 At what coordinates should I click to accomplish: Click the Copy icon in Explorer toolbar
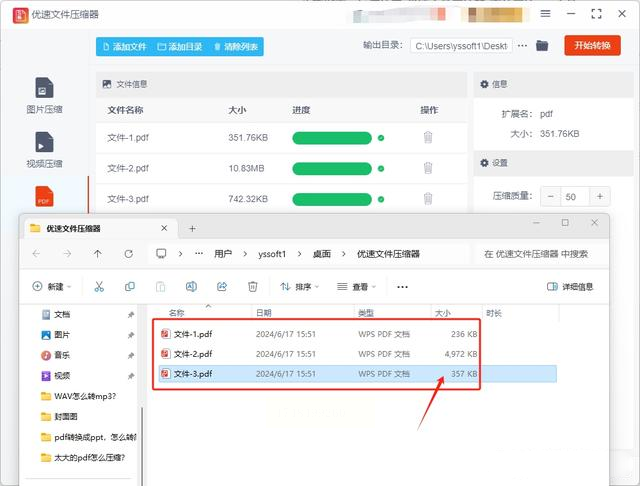[x=130, y=287]
